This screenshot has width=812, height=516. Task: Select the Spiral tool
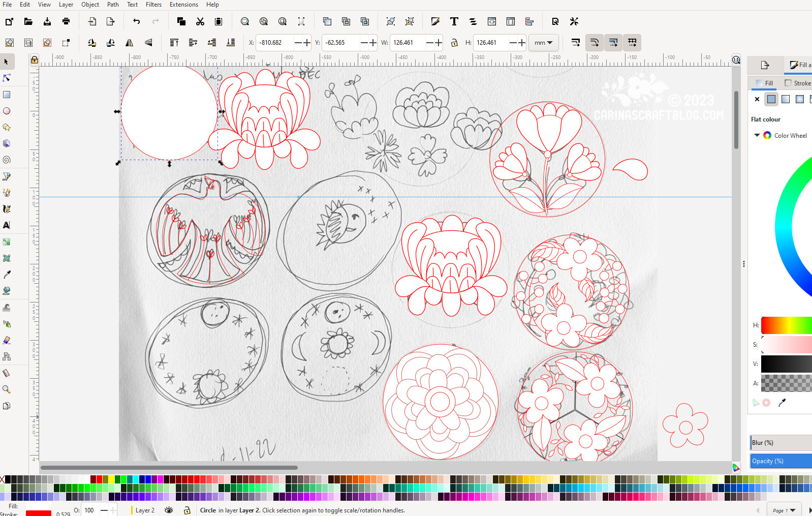7,160
